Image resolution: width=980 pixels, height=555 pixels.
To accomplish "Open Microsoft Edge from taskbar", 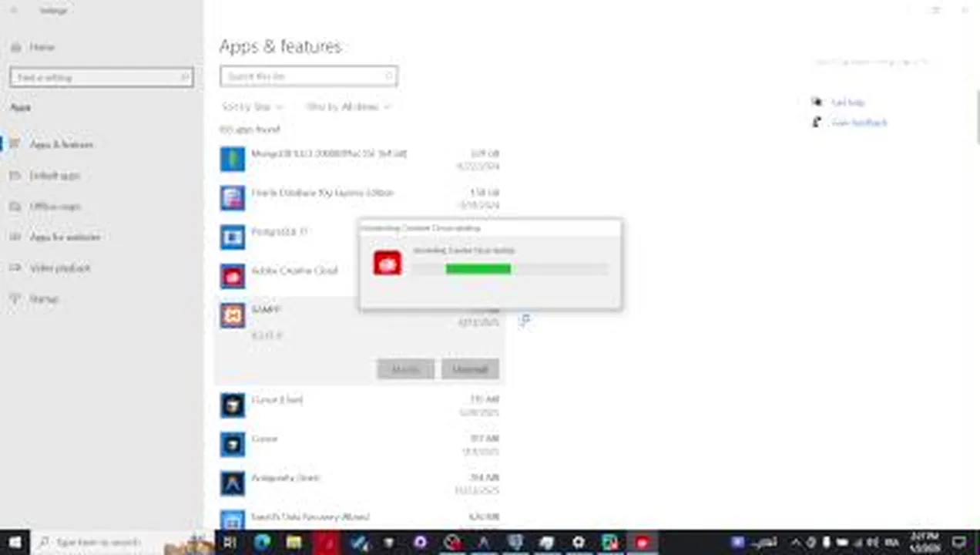I will tap(262, 543).
